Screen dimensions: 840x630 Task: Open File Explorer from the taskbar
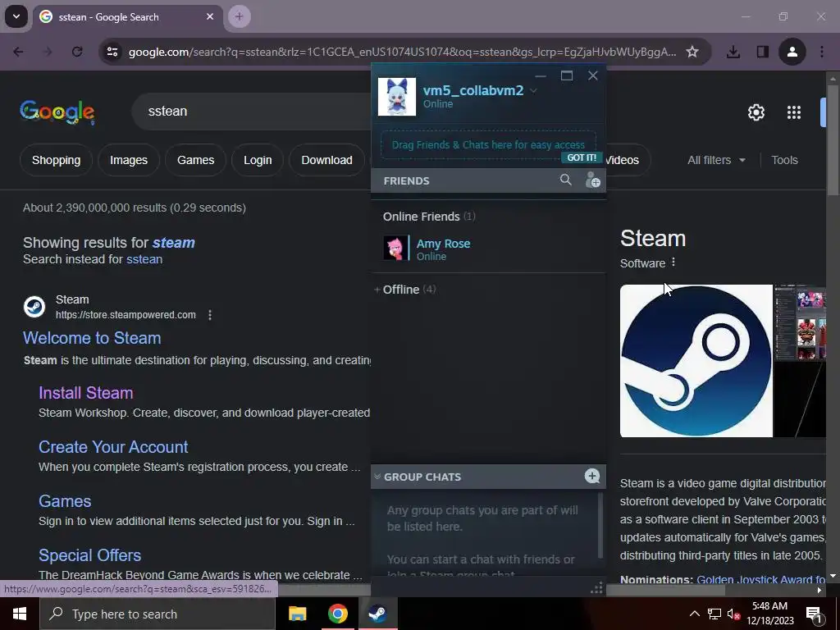click(x=297, y=614)
